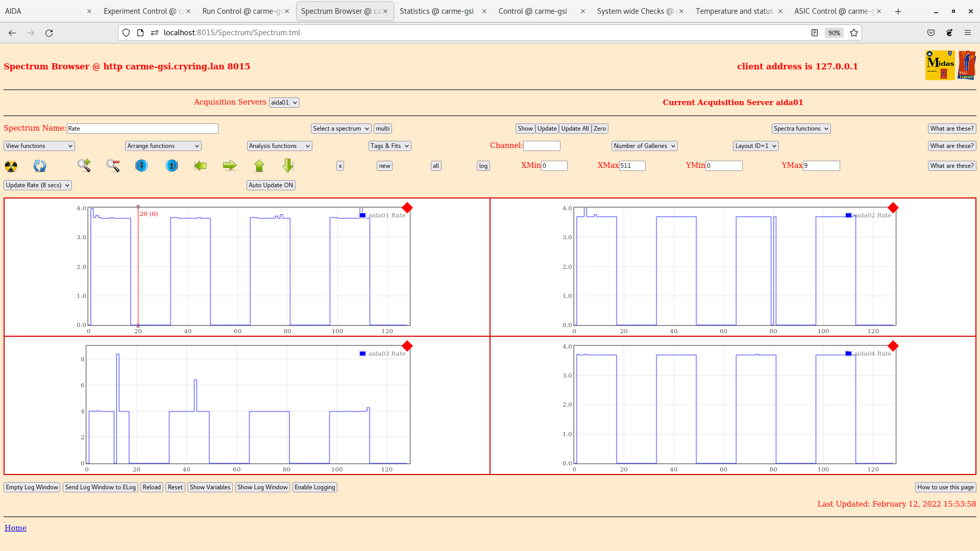Switch to the Temperature and status tab
This screenshot has width=980, height=551.
(x=733, y=11)
